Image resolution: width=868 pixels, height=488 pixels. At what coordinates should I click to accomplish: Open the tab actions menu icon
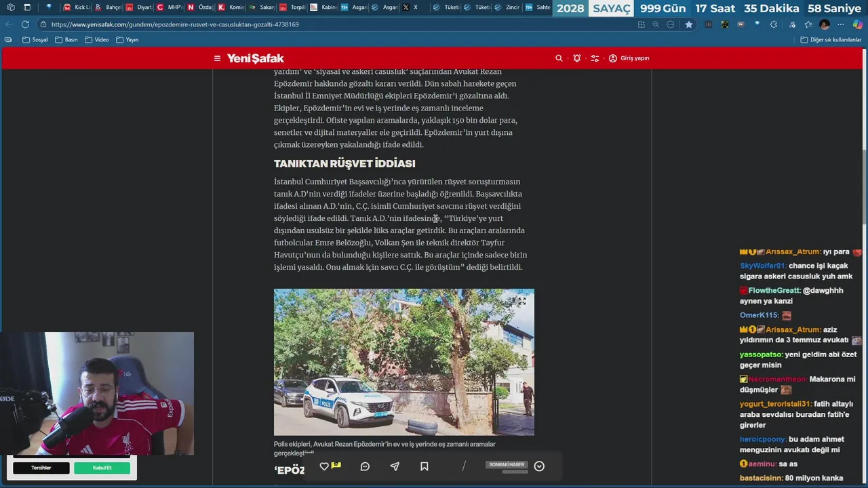click(x=27, y=7)
